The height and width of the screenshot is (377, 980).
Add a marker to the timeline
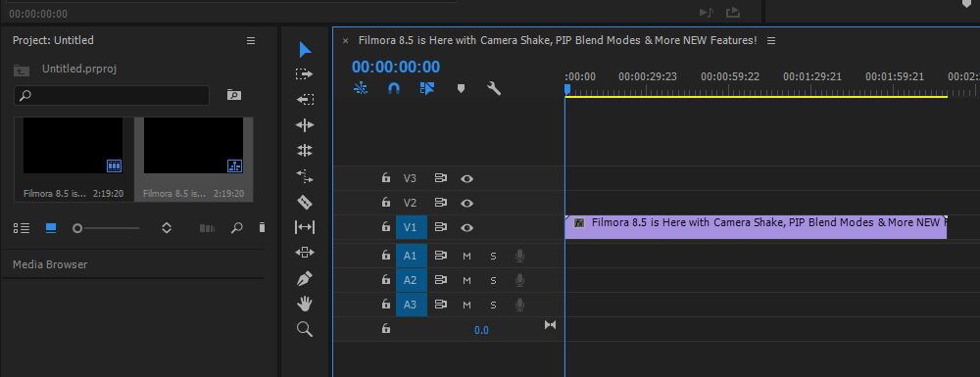pos(461,89)
